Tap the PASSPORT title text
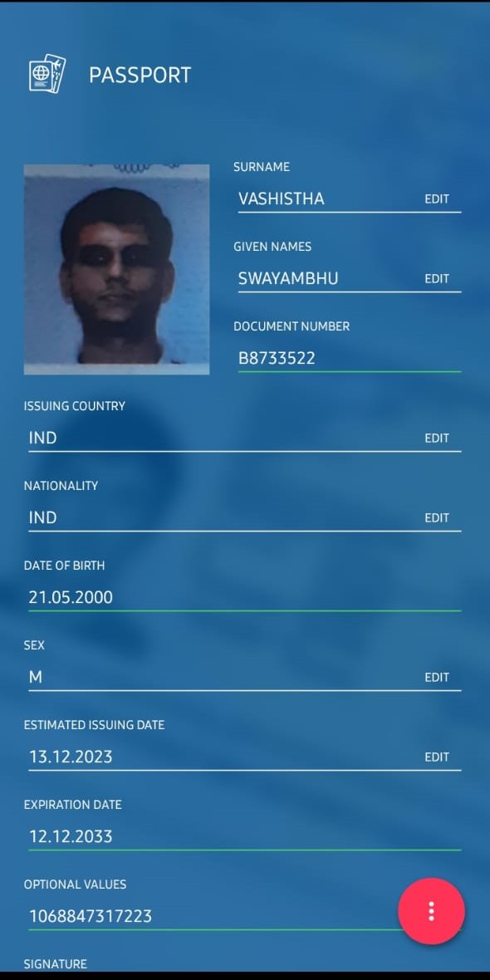 [x=140, y=75]
